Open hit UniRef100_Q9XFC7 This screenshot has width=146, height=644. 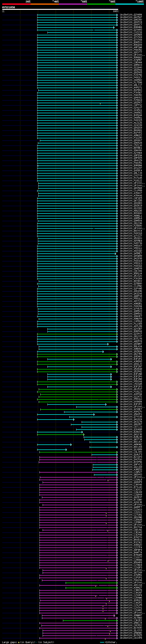[131, 25]
